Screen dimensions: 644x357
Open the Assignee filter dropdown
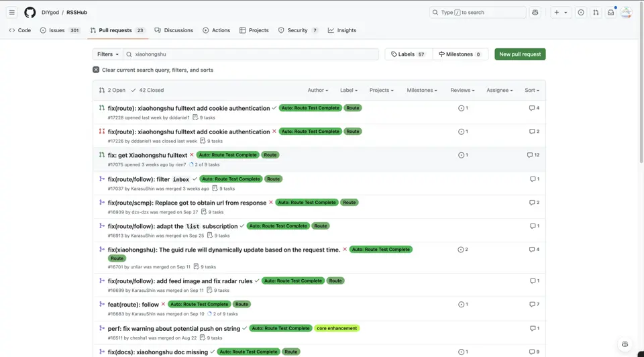click(499, 91)
